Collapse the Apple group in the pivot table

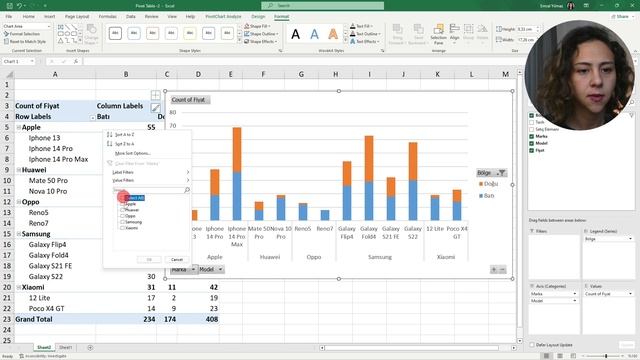(18, 127)
